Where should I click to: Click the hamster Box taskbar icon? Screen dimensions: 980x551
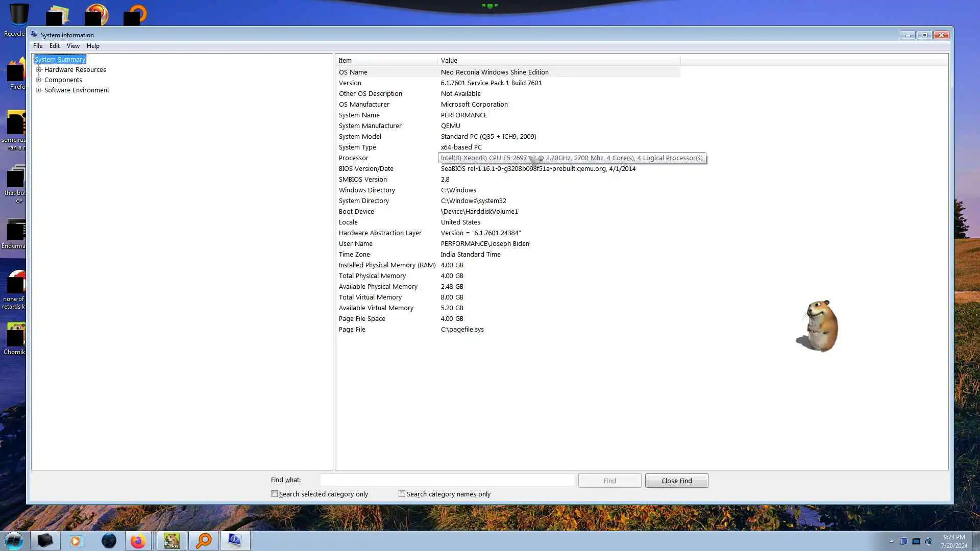click(171, 541)
